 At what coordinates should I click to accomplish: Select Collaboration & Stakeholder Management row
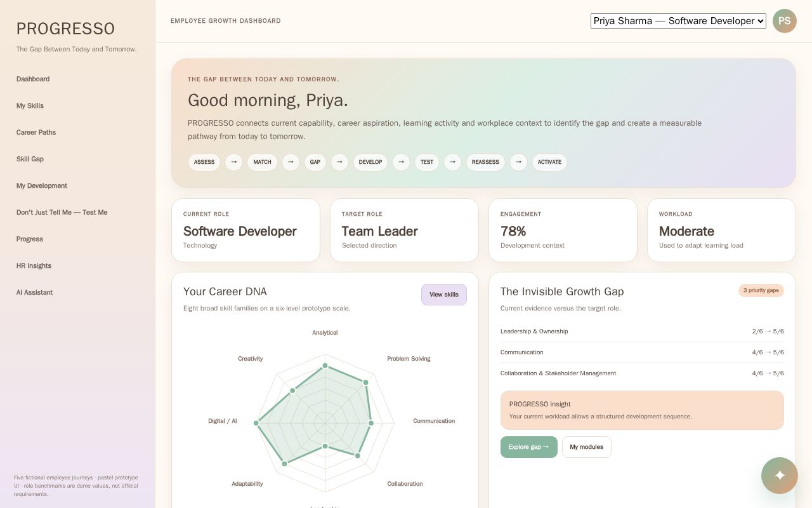[x=642, y=373]
